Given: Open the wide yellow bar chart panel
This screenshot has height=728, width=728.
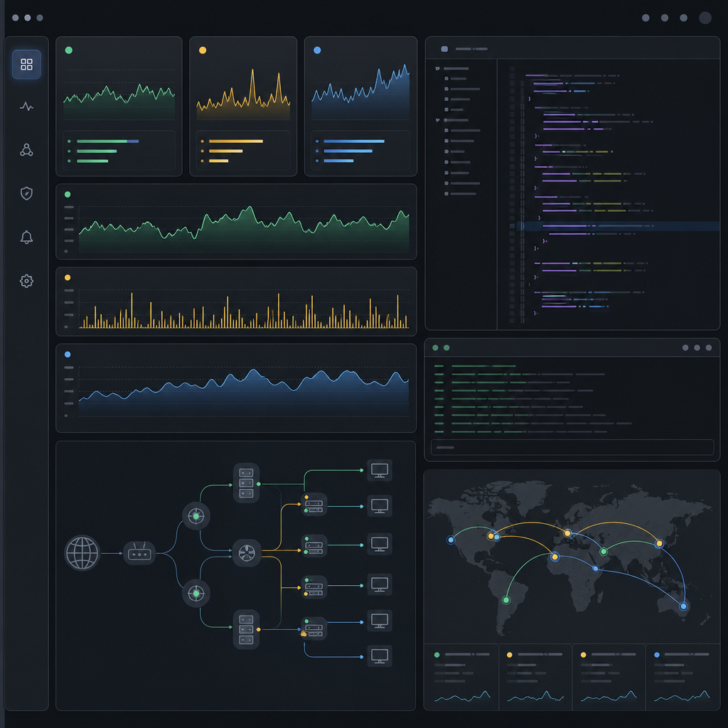Looking at the screenshot, I should (x=236, y=301).
